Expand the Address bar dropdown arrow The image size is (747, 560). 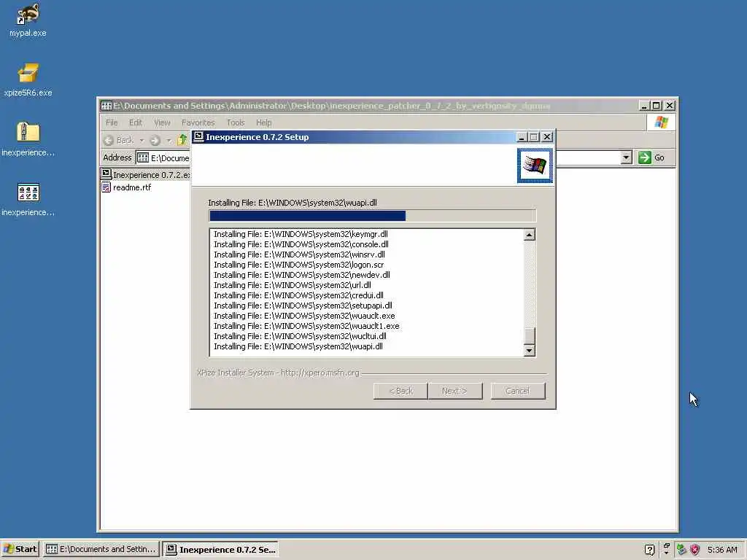(x=626, y=157)
